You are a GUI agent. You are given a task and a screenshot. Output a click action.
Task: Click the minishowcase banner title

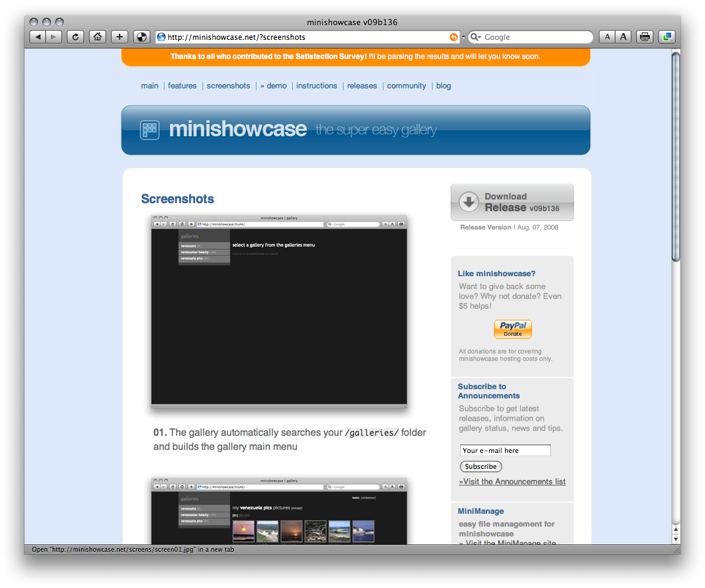[238, 129]
